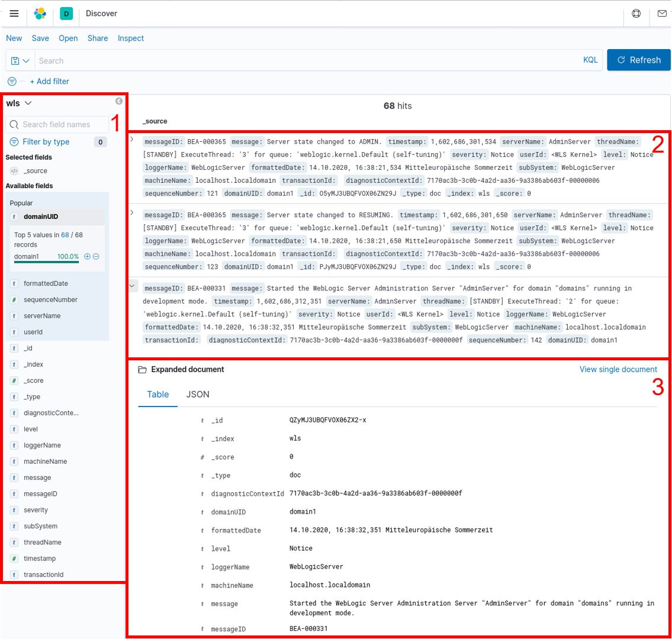The height and width of the screenshot is (639, 672).
Task: Click level in the fields sidebar
Action: coord(30,429)
